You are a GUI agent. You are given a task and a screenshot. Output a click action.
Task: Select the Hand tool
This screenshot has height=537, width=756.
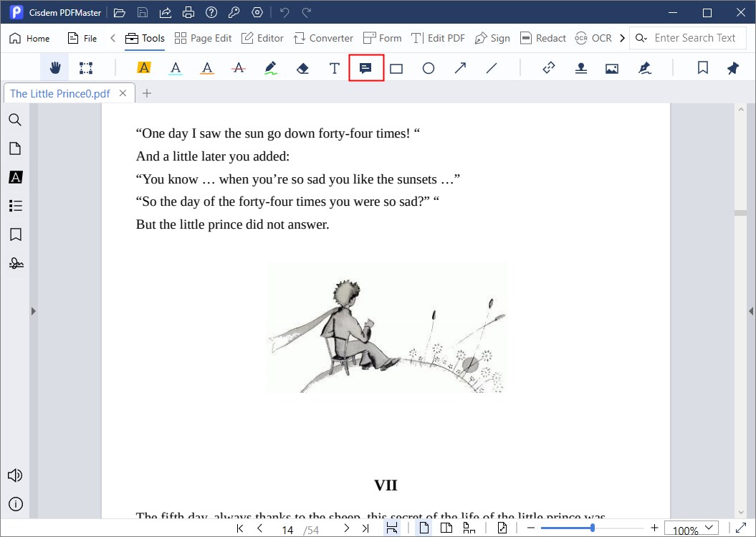click(x=55, y=68)
